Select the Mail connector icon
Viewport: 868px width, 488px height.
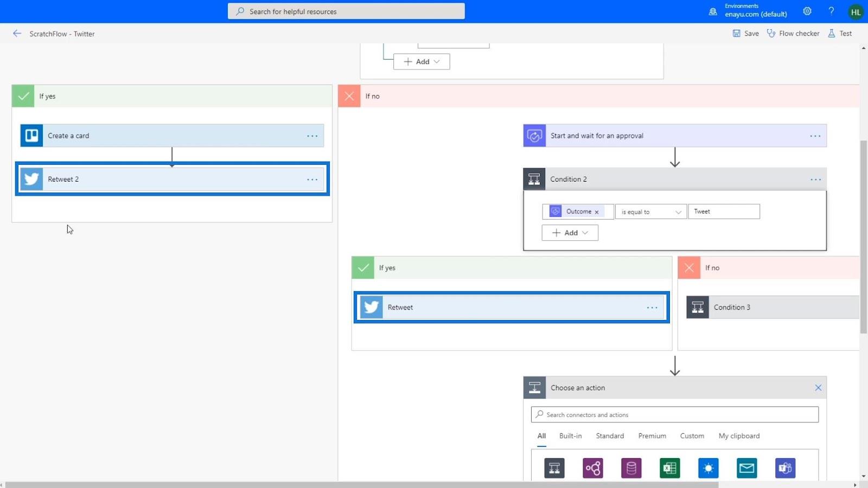coord(746,468)
